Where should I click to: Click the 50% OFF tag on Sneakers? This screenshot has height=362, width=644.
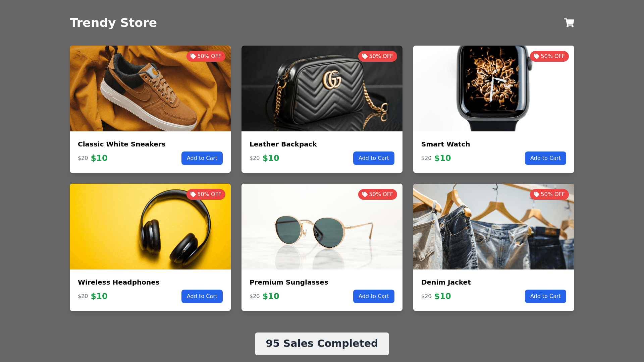[206, 56]
